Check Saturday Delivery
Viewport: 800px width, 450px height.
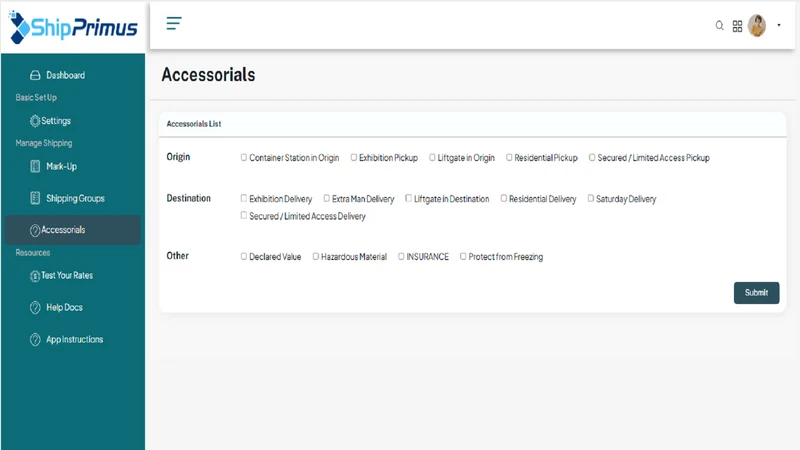590,198
